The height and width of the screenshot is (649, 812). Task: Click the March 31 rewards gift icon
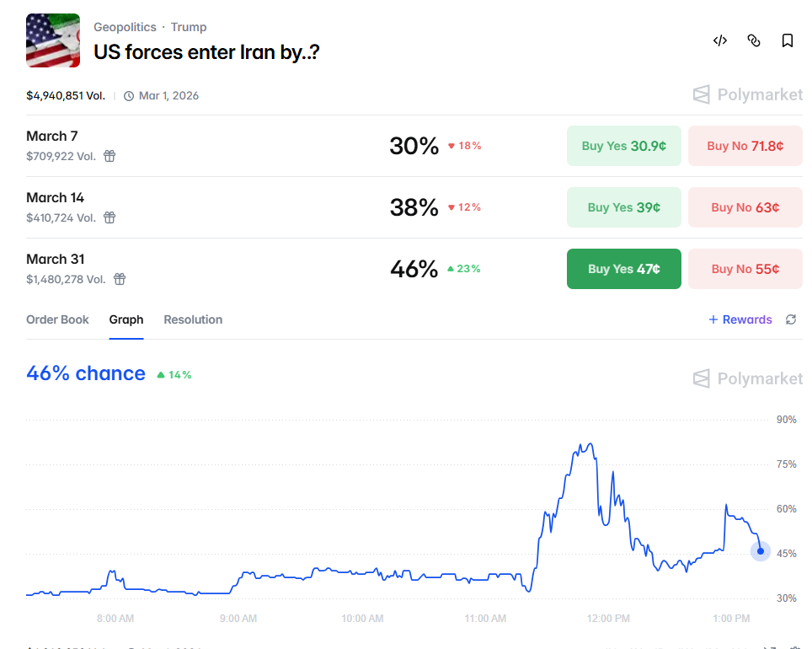[120, 279]
